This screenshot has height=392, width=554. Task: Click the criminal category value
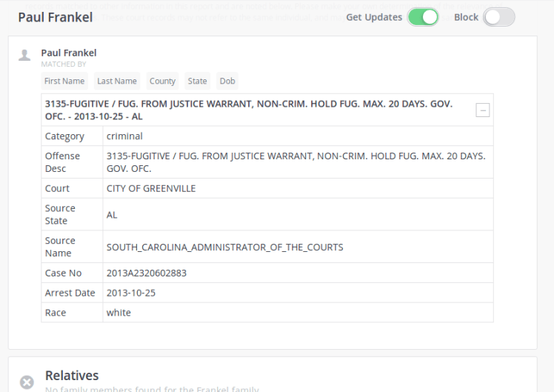124,136
